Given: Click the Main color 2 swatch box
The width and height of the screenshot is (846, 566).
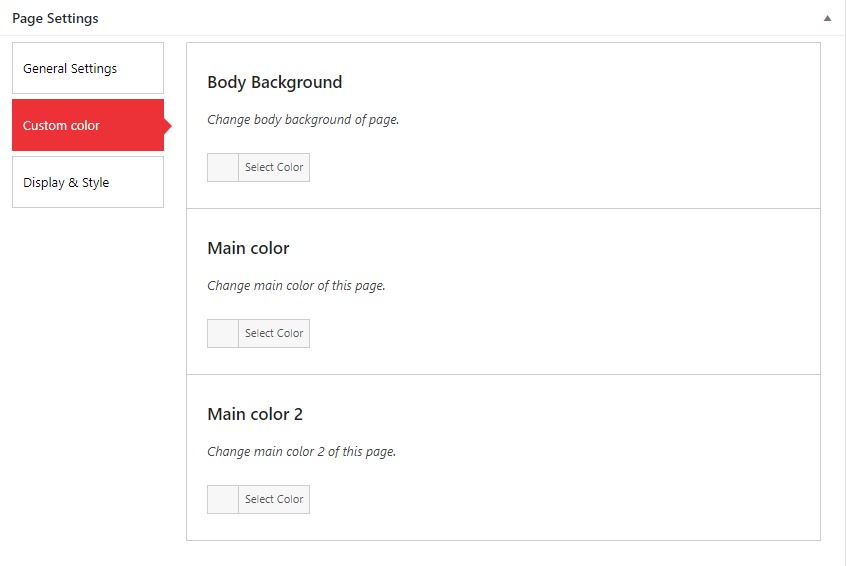Looking at the screenshot, I should pyautogui.click(x=223, y=500).
